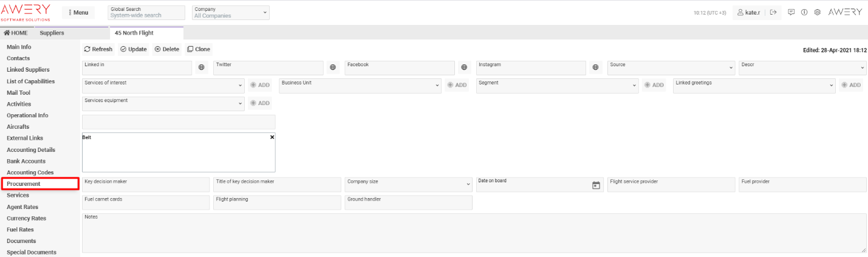Open the LinkedIn globe link icon

[x=202, y=67]
